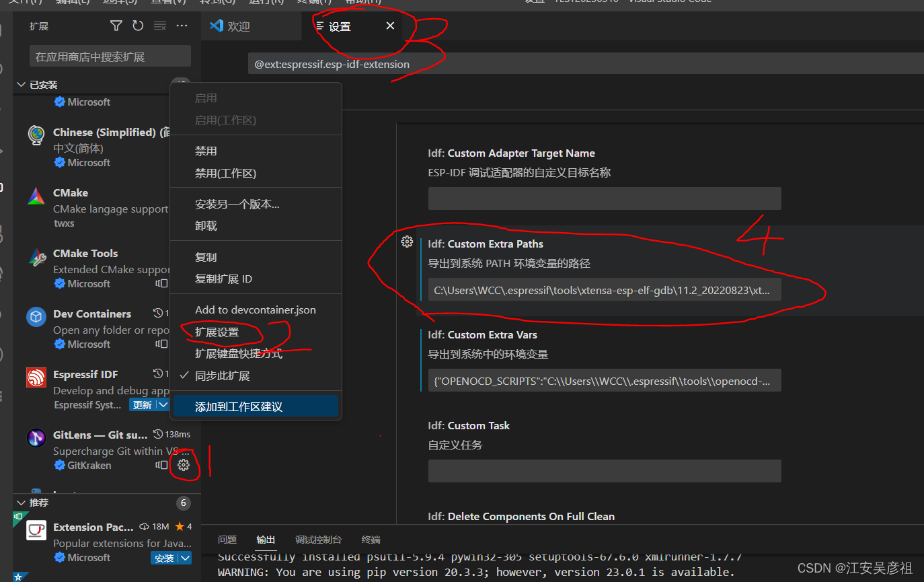
Task: Choose Add to devcontainer.json entry
Action: tap(256, 310)
